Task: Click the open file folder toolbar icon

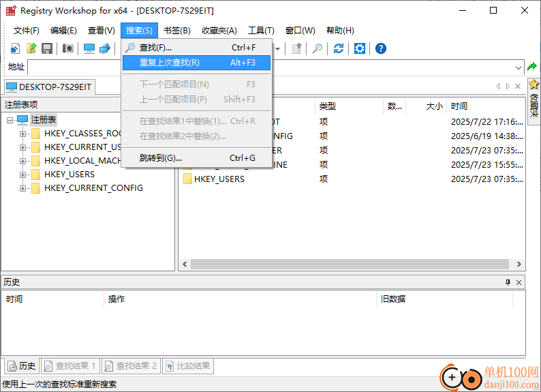Action: point(31,48)
